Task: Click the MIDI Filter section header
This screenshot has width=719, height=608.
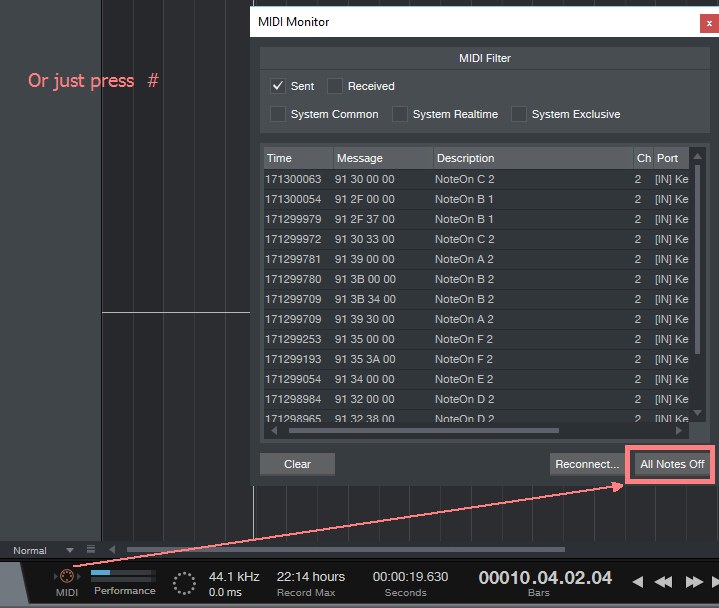Action: point(484,58)
